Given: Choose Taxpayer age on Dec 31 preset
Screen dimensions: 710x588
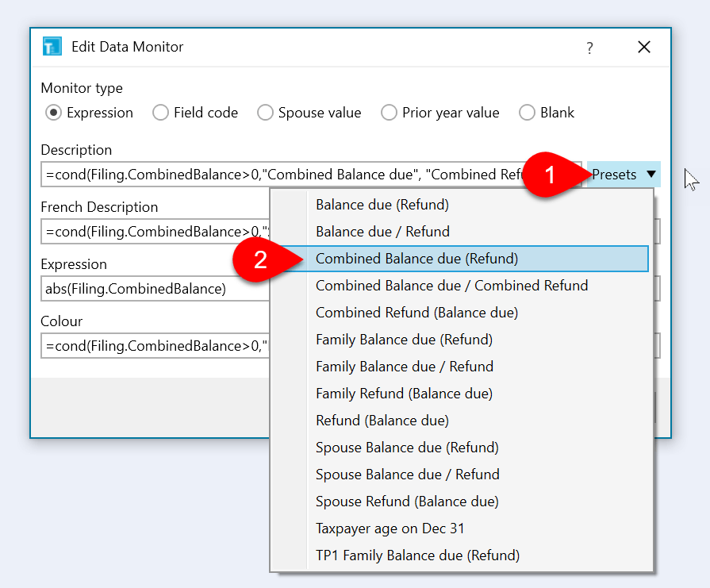Looking at the screenshot, I should click(x=462, y=528).
